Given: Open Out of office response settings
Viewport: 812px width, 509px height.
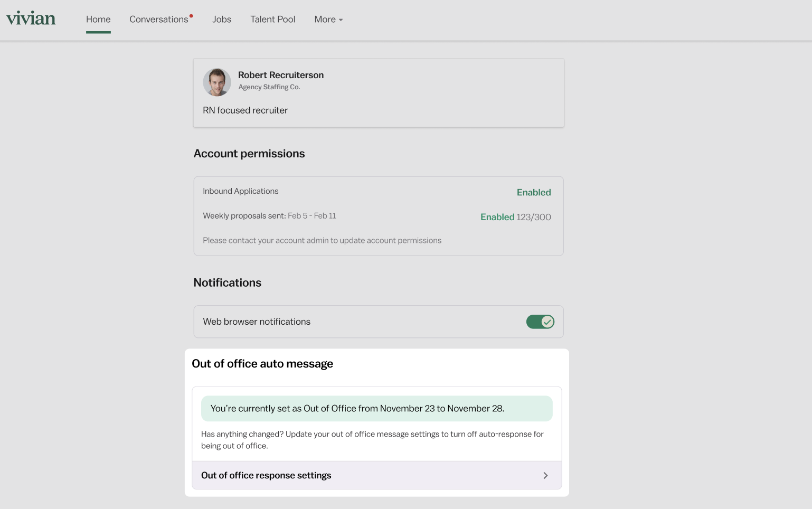Looking at the screenshot, I should [x=377, y=475].
